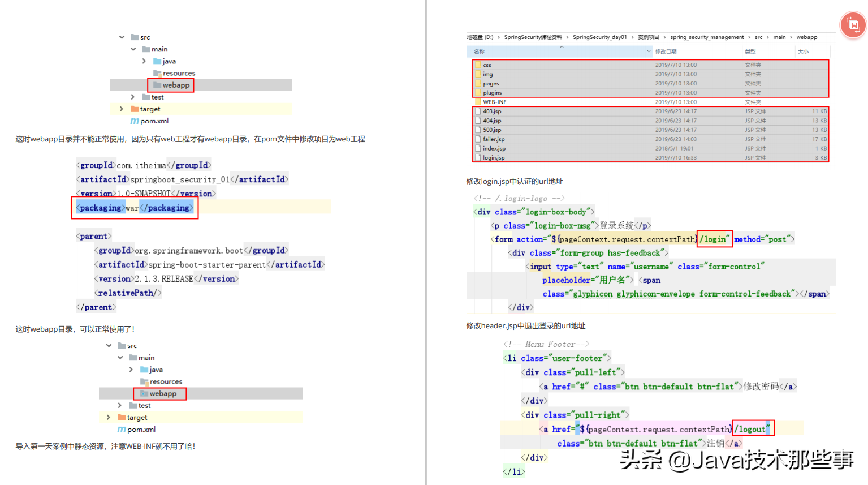Viewport: 868px width, 485px height.
Task: Select the test label in lower project tree
Action: [145, 406]
